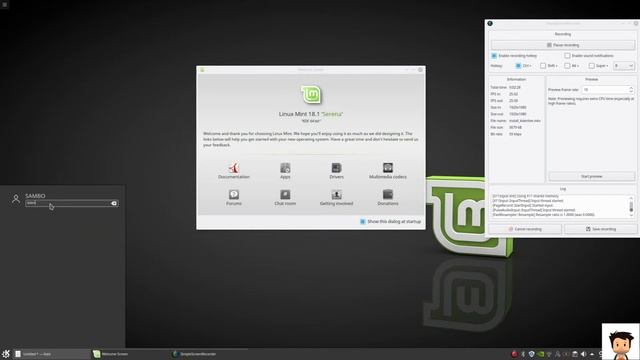The image size is (640, 360).
Task: Click the red recording tray icon
Action: click(x=514, y=354)
